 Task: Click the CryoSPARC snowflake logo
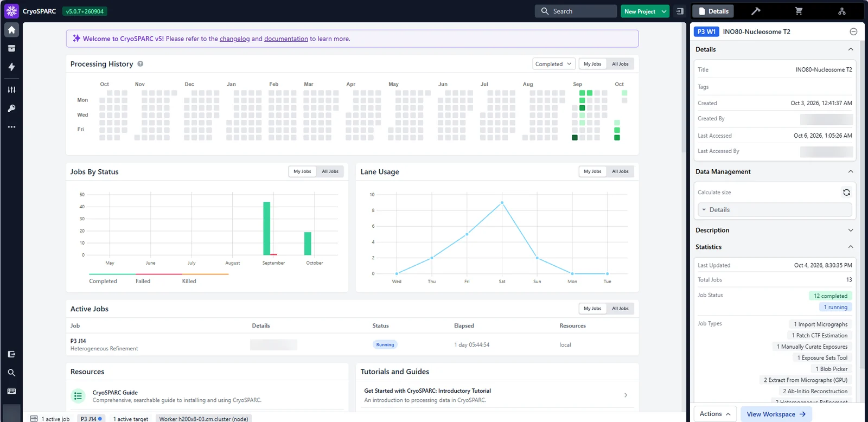11,11
